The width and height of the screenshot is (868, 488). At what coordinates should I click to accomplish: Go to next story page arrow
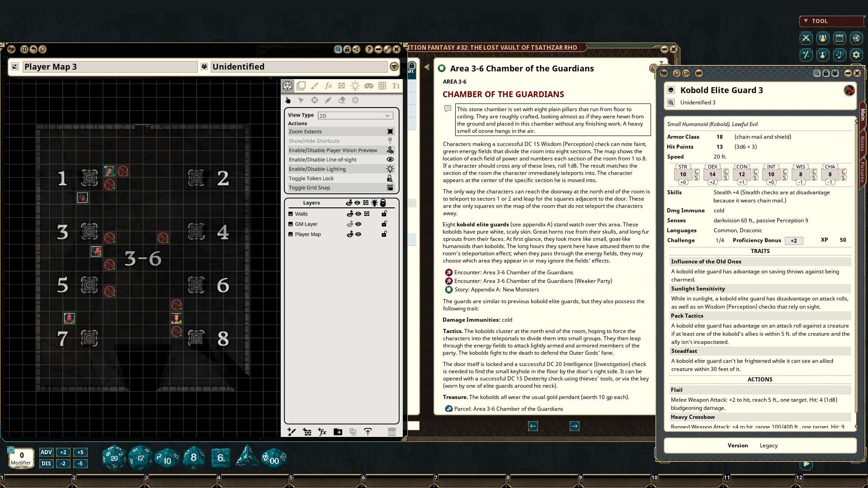click(575, 426)
